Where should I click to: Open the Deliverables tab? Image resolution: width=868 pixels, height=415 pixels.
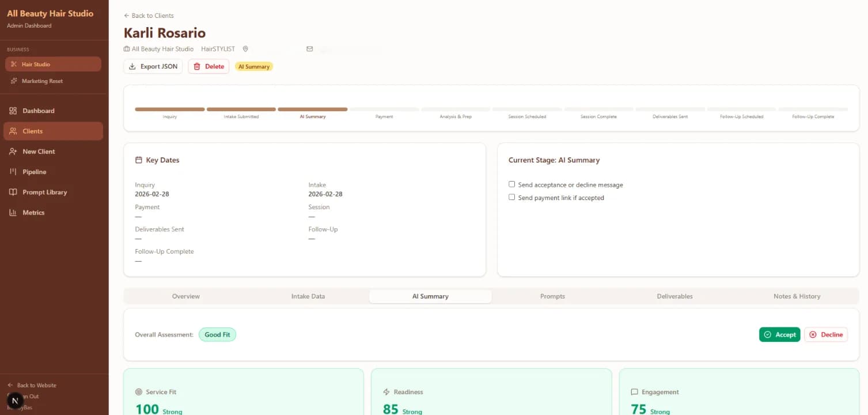[x=674, y=296]
